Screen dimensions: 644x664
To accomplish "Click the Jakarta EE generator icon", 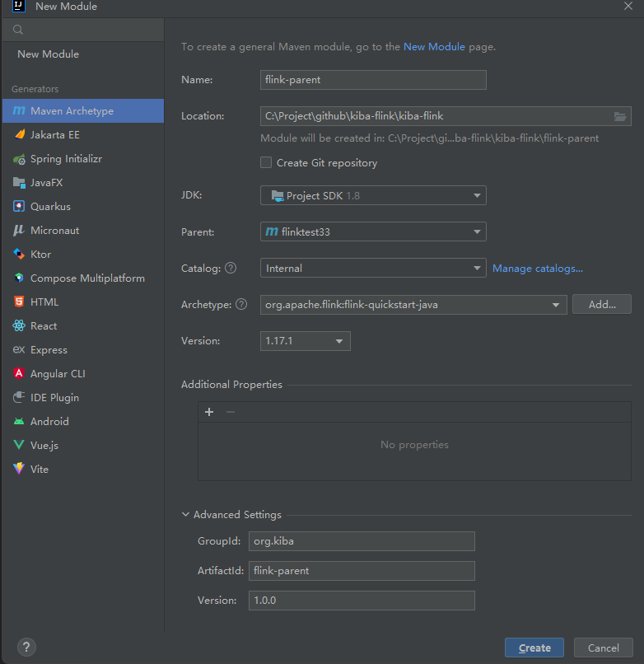I will [x=19, y=134].
